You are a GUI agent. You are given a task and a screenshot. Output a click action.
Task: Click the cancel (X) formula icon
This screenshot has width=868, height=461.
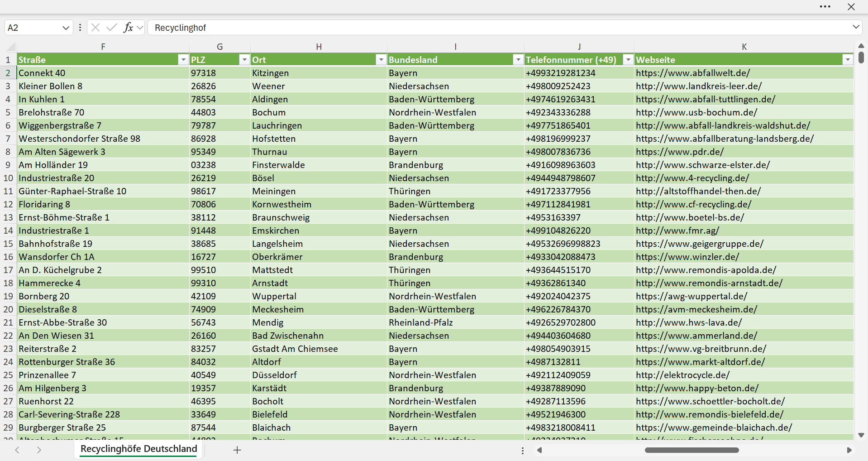coord(95,28)
